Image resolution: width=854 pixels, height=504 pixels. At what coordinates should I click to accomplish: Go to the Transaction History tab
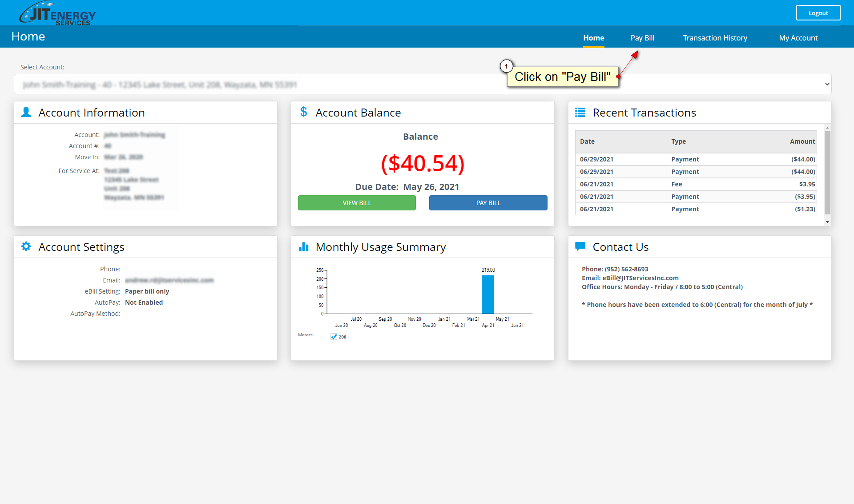[715, 38]
